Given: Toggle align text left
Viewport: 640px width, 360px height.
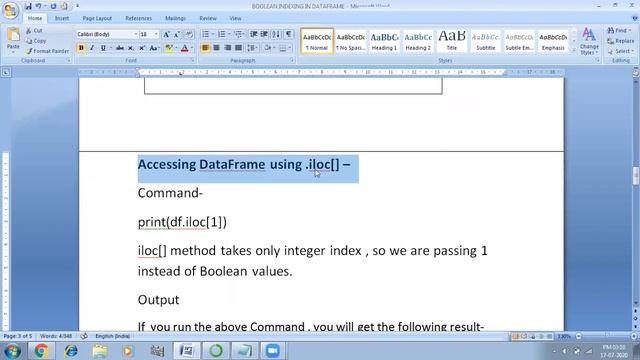Looking at the screenshot, I should [205, 48].
